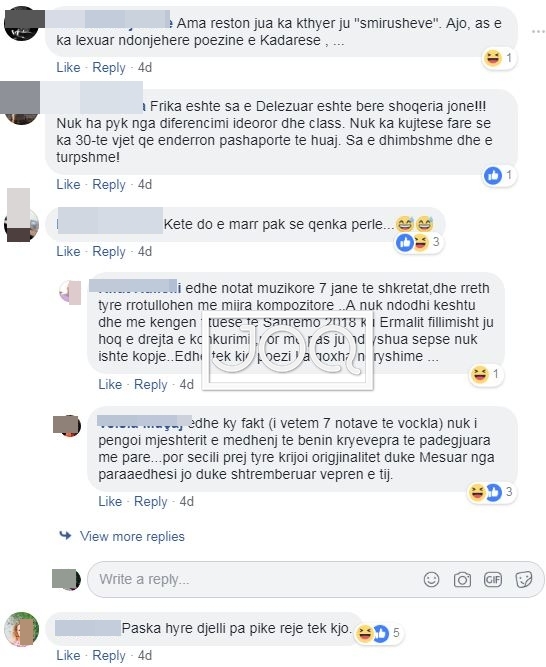Click the reply arrow next to View more replies
This screenshot has width=546, height=667.
tap(65, 535)
